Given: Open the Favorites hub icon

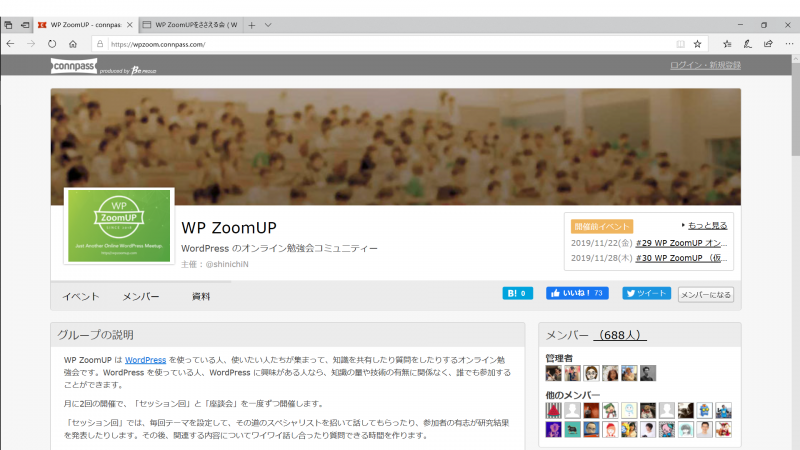Looking at the screenshot, I should (x=727, y=44).
